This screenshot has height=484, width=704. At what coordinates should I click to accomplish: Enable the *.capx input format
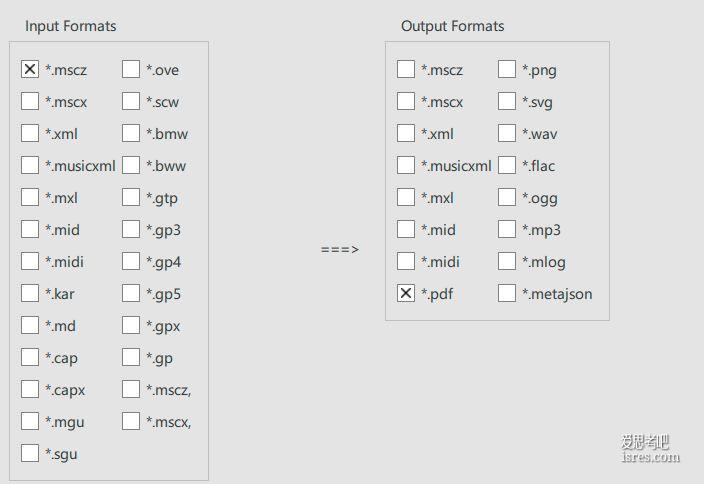[x=30, y=389]
